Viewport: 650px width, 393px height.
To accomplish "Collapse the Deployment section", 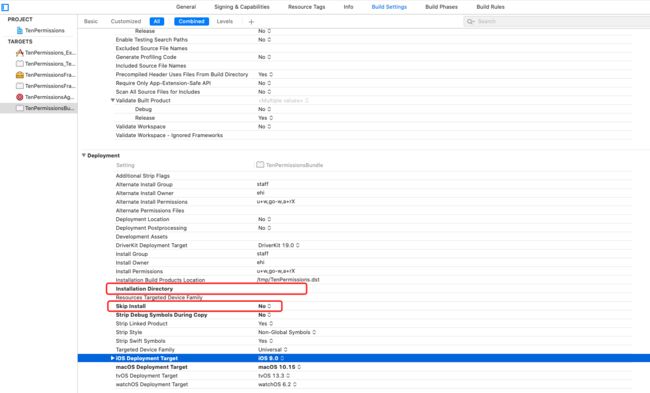I will [x=84, y=155].
